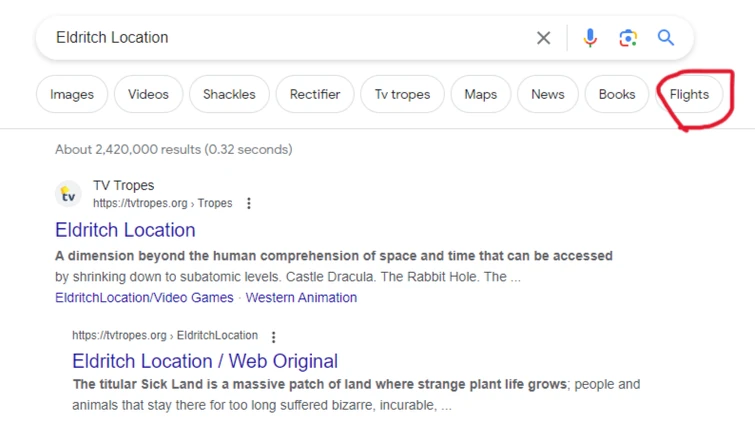Open the circled Flights tab

point(689,94)
